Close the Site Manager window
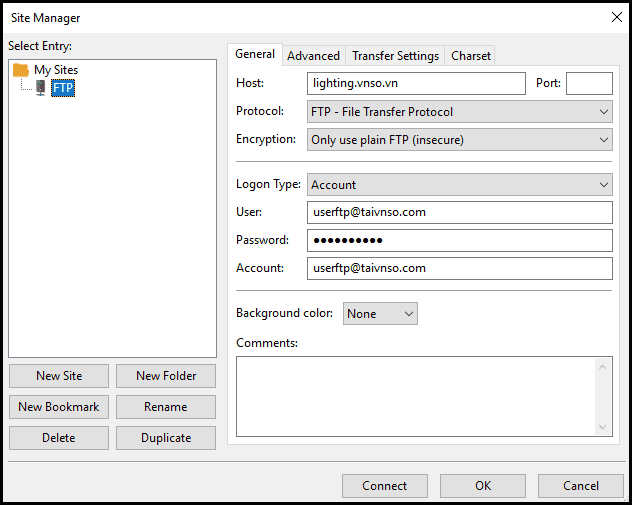 (617, 17)
